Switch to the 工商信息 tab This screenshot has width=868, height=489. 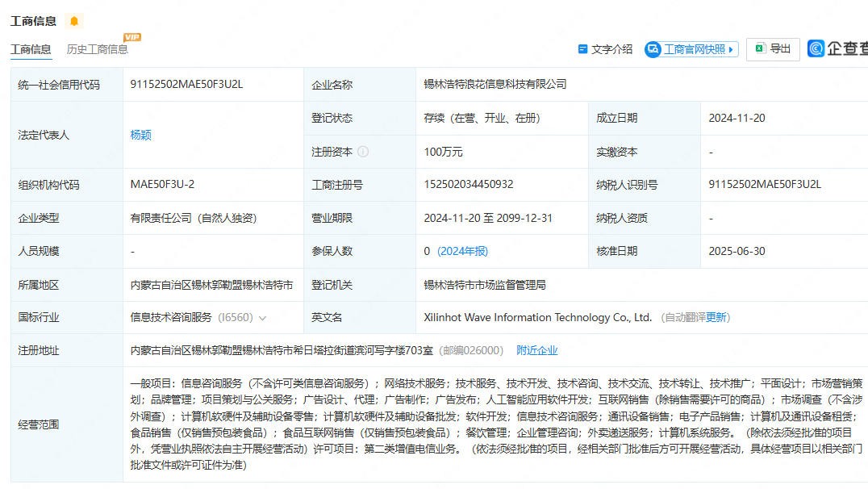coord(31,49)
